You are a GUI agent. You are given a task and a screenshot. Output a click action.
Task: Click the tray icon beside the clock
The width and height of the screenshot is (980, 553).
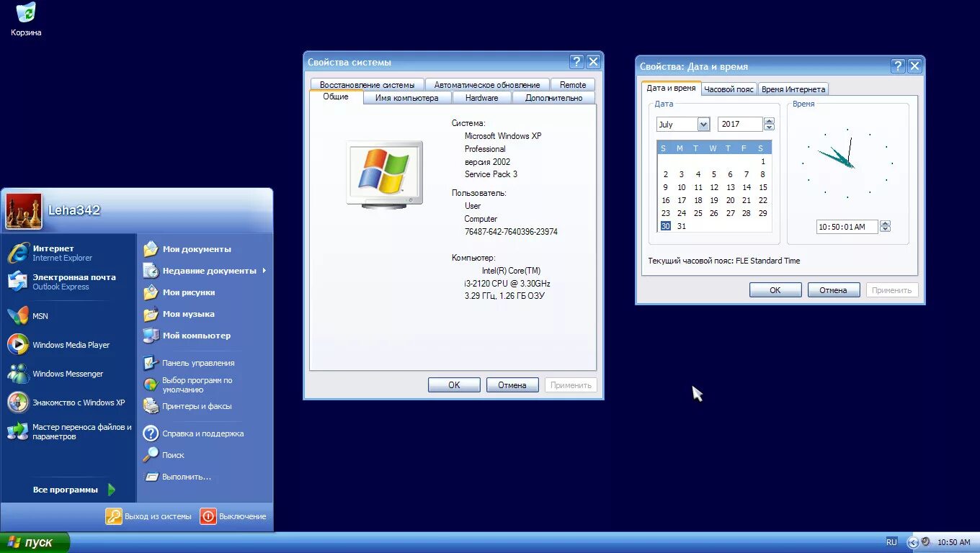(925, 542)
